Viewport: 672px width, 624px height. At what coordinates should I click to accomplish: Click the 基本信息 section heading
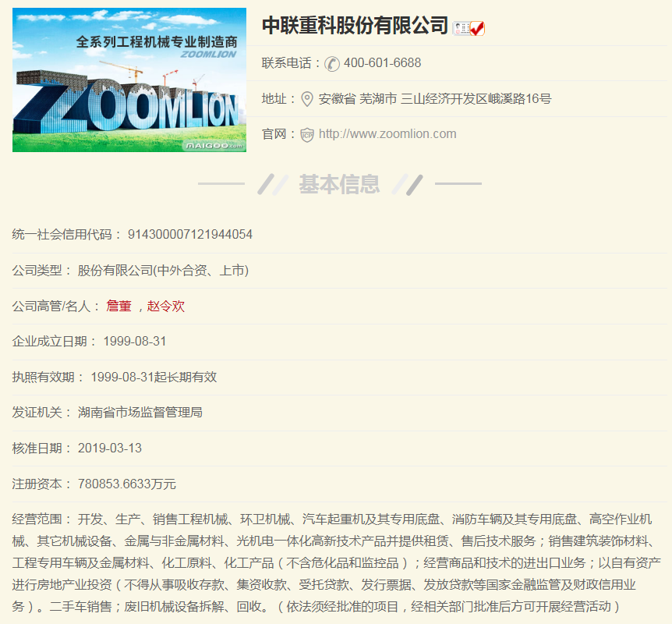(x=339, y=184)
